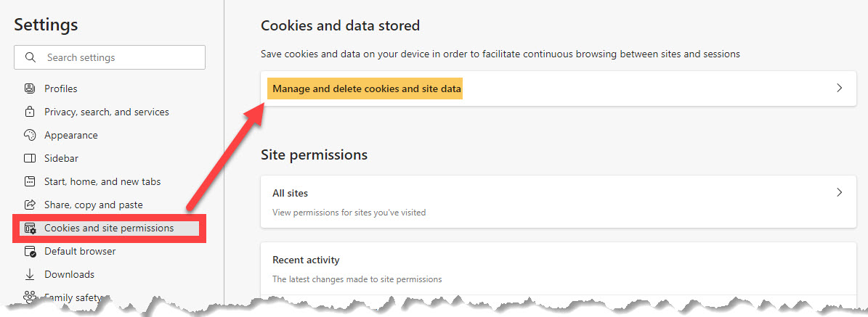The width and height of the screenshot is (868, 317).
Task: Click the Profiles icon in sidebar
Action: [x=30, y=88]
